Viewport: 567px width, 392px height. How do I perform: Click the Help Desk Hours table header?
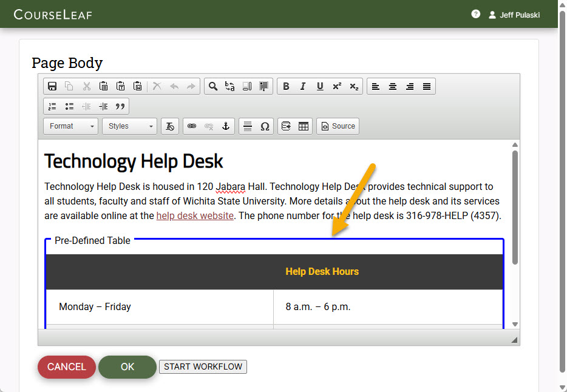click(322, 272)
